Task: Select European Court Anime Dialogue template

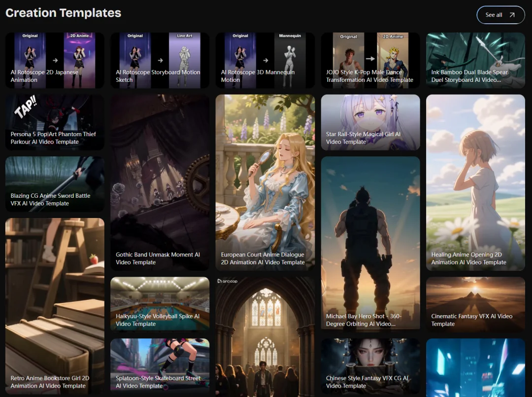Action: [265, 182]
